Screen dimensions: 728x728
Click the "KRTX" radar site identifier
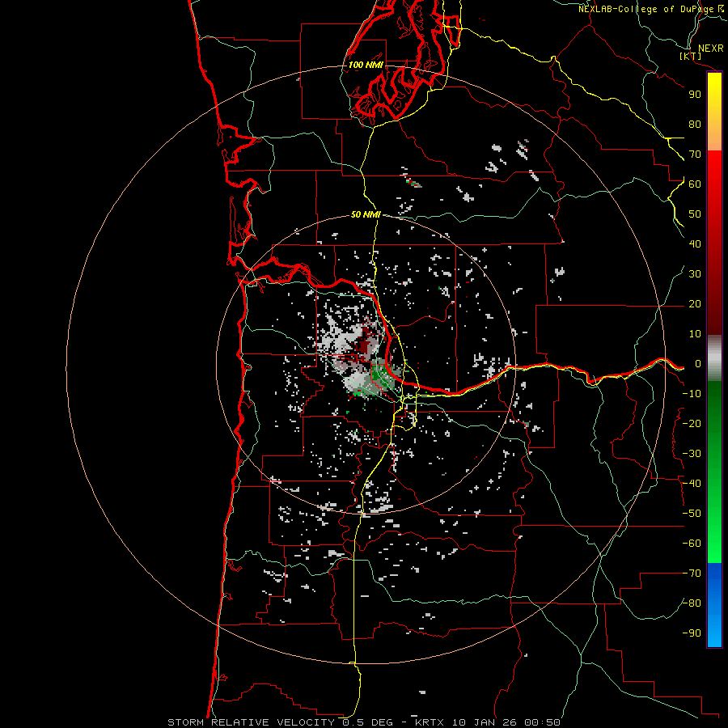tap(429, 722)
